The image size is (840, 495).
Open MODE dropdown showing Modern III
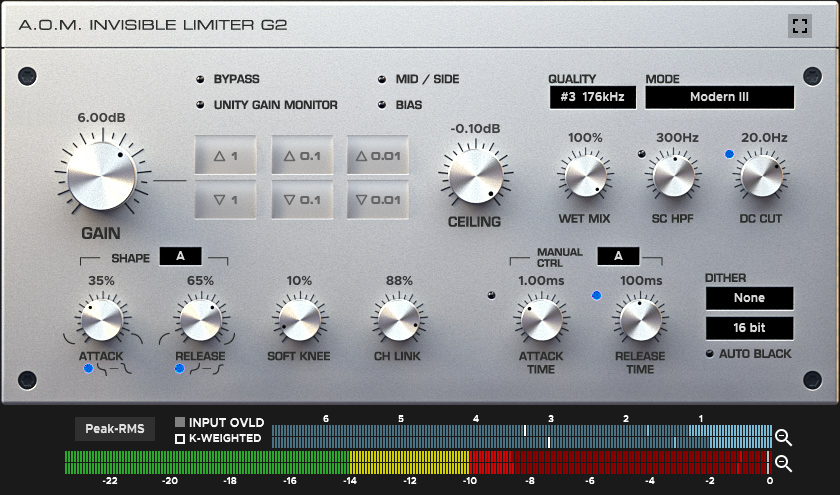pyautogui.click(x=719, y=98)
